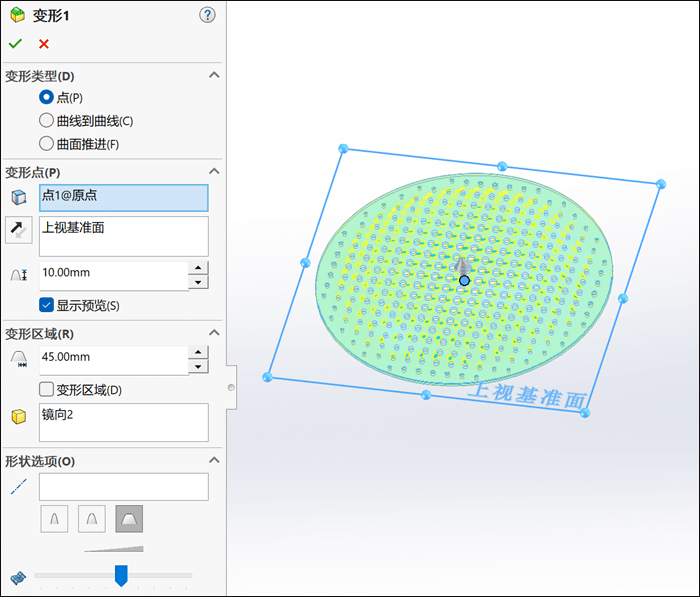This screenshot has height=597, width=700.
Task: Collapse the 形状选项(O) section
Action: tap(214, 460)
